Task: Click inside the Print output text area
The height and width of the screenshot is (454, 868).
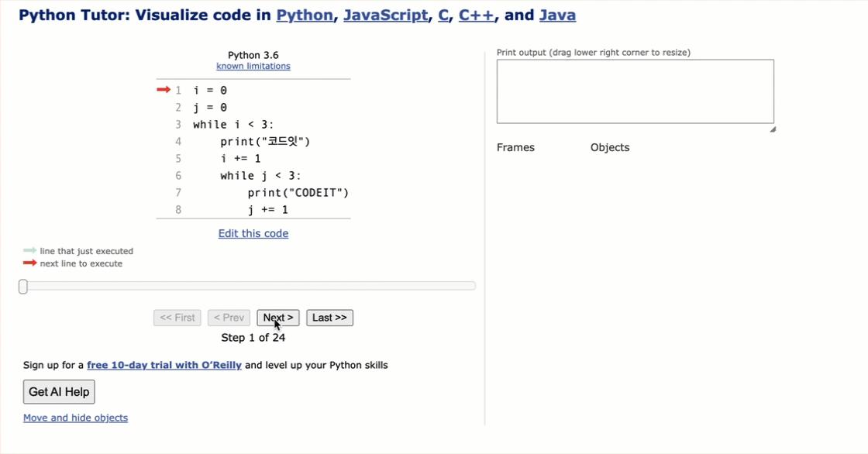Action: tap(635, 91)
